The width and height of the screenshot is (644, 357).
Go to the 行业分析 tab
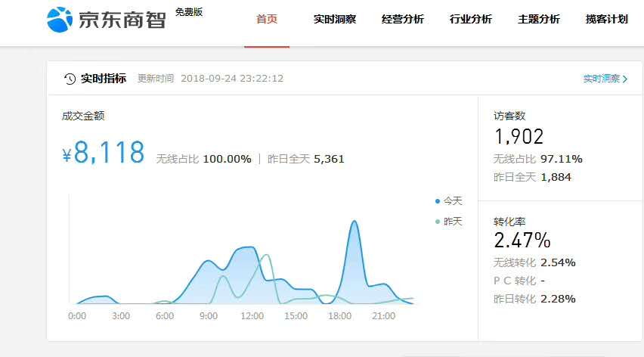click(471, 20)
